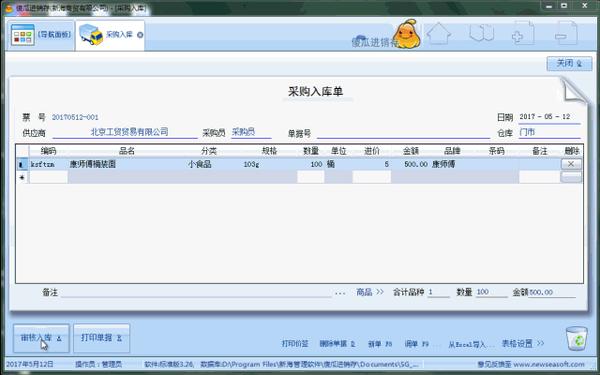Click the home house icon in top toolbar

439,34
